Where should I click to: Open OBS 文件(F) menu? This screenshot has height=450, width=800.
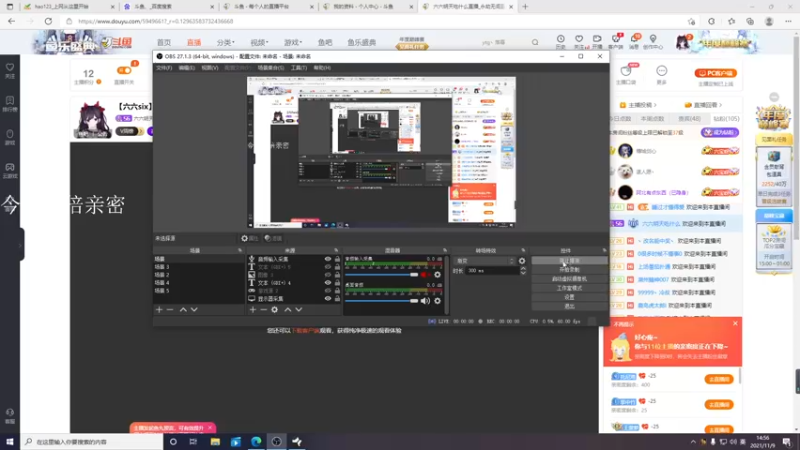tap(164, 68)
